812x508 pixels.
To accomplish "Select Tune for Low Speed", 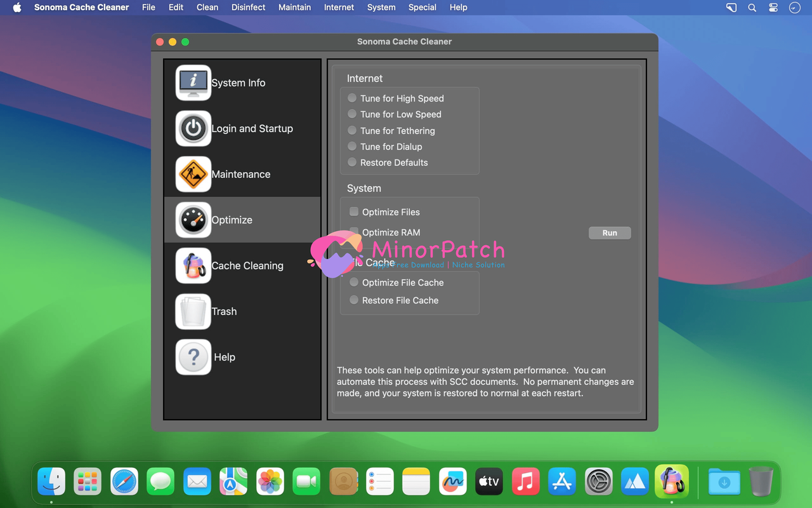I will (352, 114).
